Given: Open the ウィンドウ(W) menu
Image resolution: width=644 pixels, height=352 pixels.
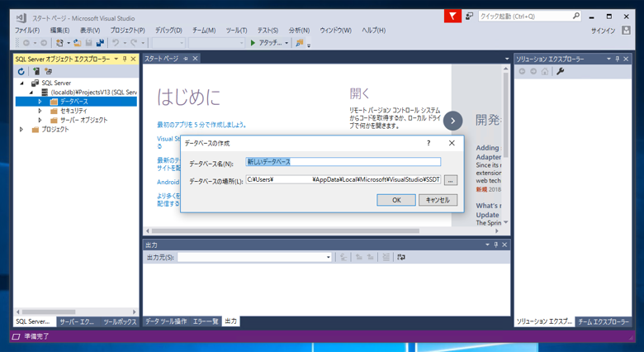Looking at the screenshot, I should click(335, 31).
